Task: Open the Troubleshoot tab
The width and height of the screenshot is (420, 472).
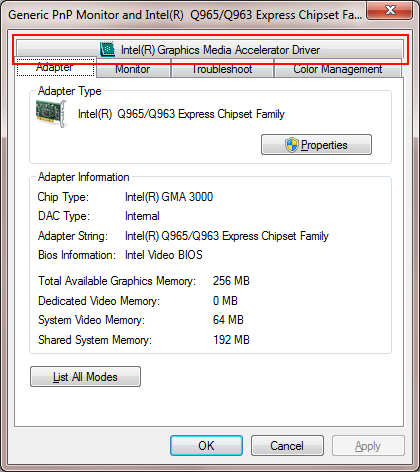Action: click(x=222, y=69)
